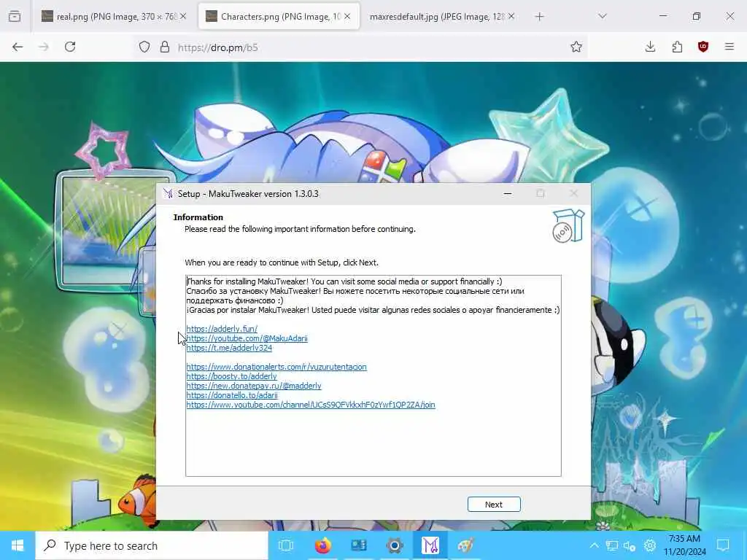The width and height of the screenshot is (747, 560).
Task: Bookmark this page with the star icon
Action: click(x=576, y=47)
